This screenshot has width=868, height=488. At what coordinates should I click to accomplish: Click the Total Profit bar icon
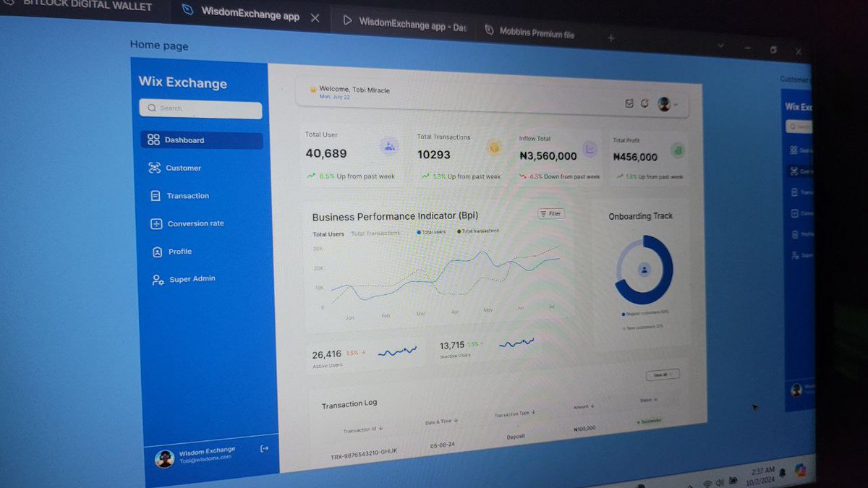tap(677, 150)
